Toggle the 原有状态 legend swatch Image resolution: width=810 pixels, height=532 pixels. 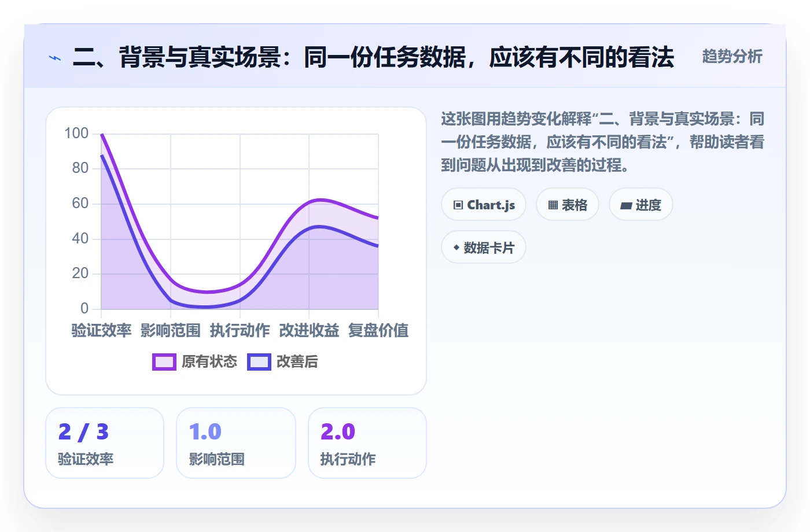(x=164, y=362)
